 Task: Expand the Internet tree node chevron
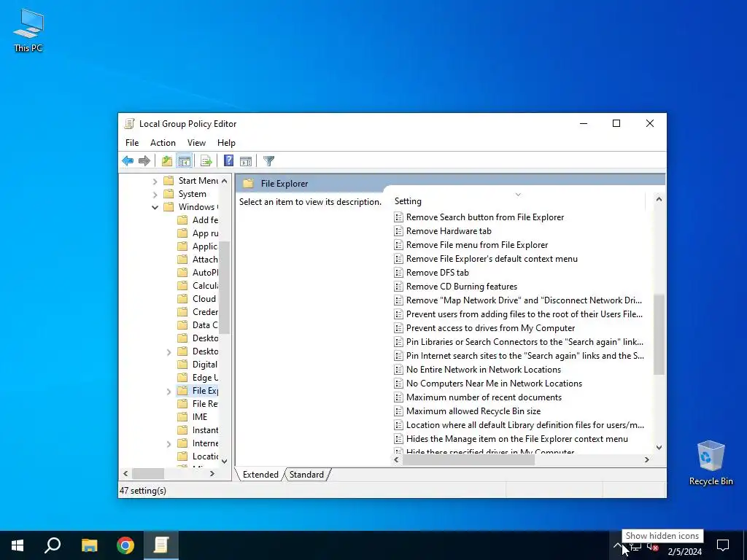(169, 444)
